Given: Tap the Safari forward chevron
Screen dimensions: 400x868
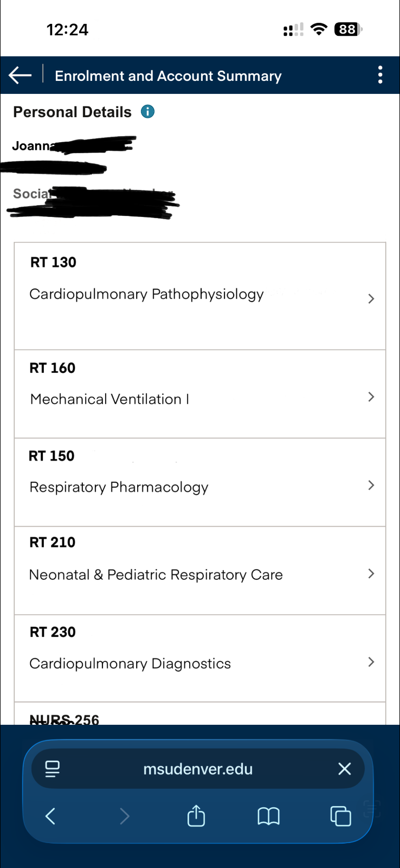Looking at the screenshot, I should click(125, 816).
